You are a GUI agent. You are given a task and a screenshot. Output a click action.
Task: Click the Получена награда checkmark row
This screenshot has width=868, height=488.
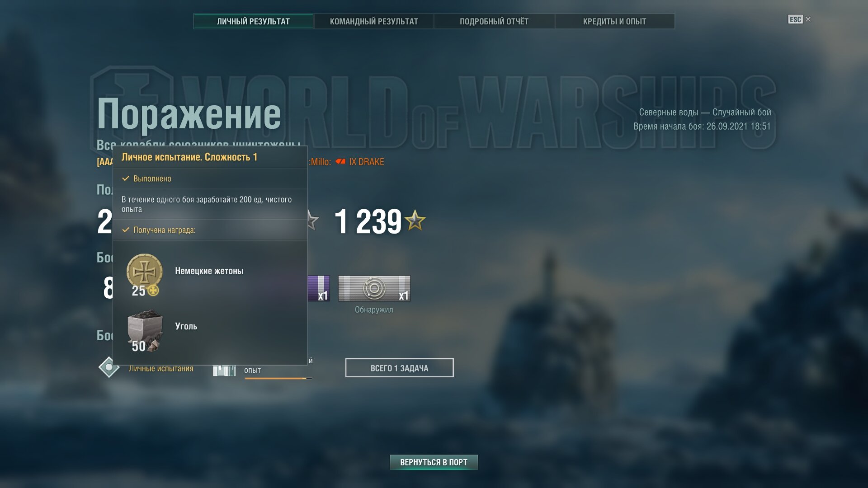coord(210,230)
